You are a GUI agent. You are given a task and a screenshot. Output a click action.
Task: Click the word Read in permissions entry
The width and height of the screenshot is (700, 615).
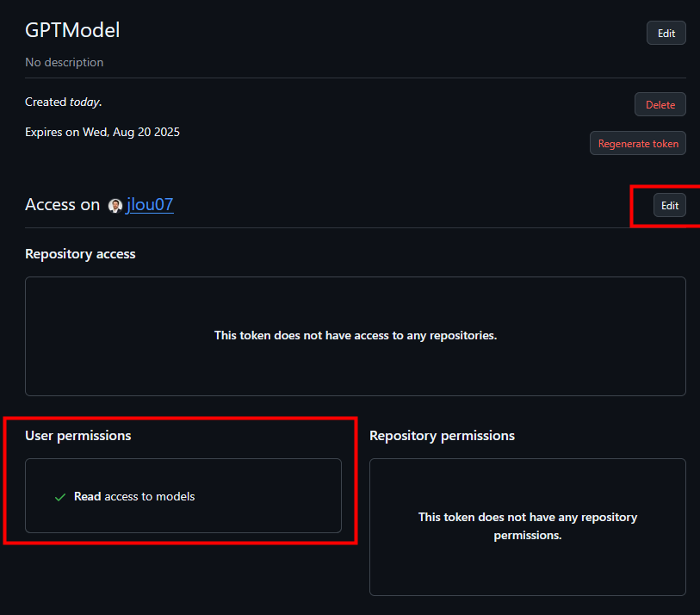(88, 496)
